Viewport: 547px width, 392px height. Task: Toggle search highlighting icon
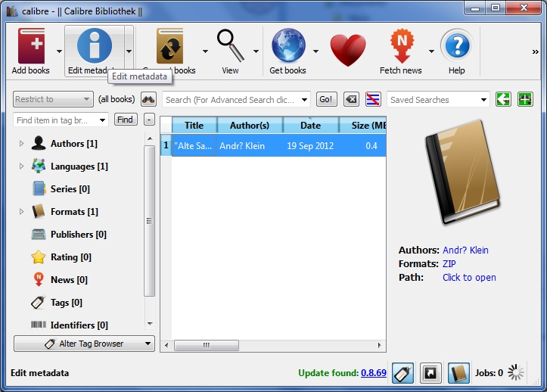(372, 100)
